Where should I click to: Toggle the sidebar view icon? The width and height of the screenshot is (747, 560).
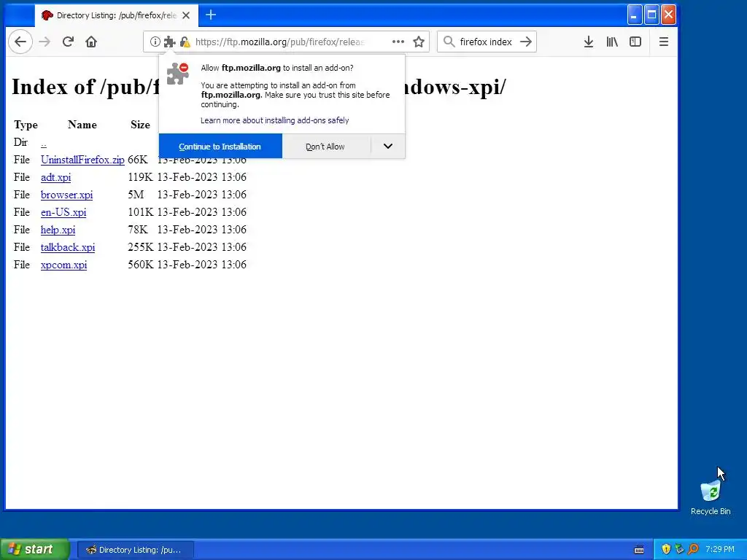[x=635, y=42]
